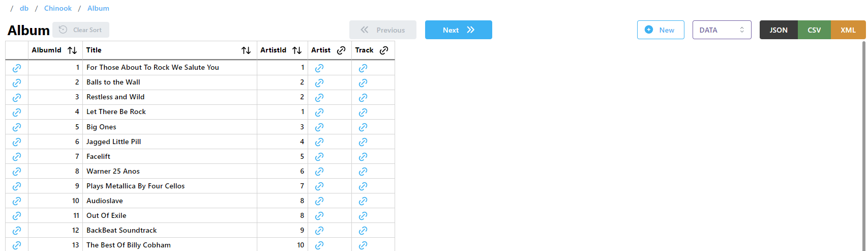Click Track link icon for Jagged Little Pill

[363, 142]
